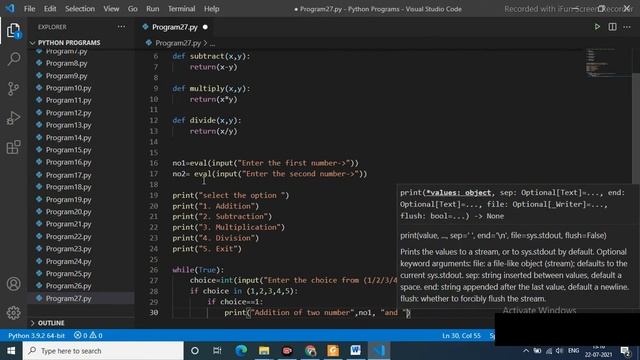640x360 pixels.
Task: Open Microsoft Word from the taskbar
Action: (x=356, y=351)
